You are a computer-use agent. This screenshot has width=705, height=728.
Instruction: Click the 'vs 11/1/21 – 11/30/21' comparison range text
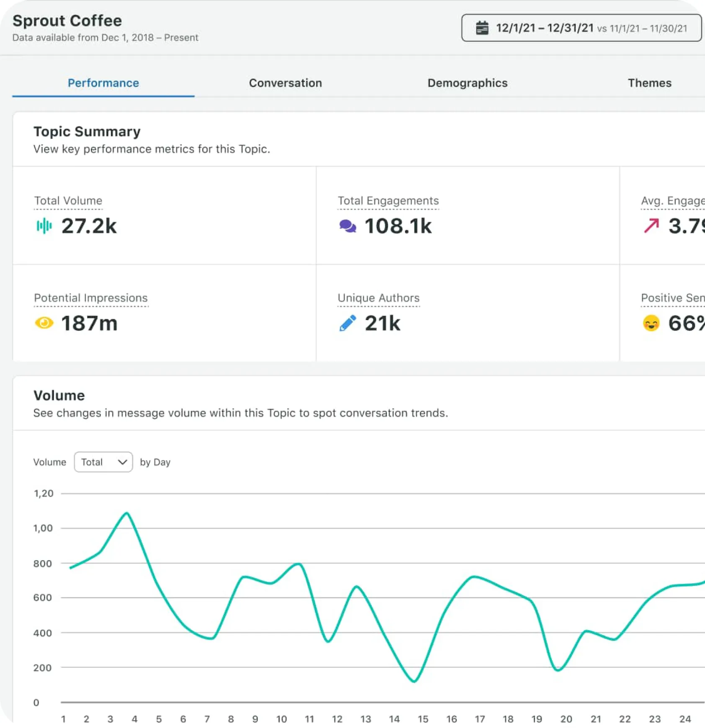click(x=642, y=28)
